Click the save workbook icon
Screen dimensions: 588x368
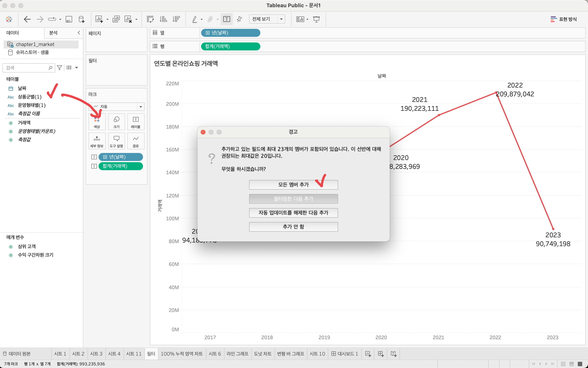pyautogui.click(x=69, y=19)
